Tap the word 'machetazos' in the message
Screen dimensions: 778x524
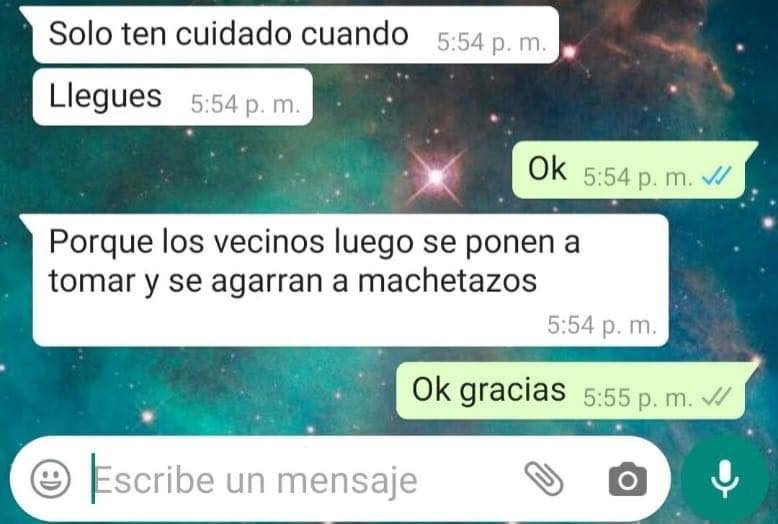pyautogui.click(x=448, y=281)
